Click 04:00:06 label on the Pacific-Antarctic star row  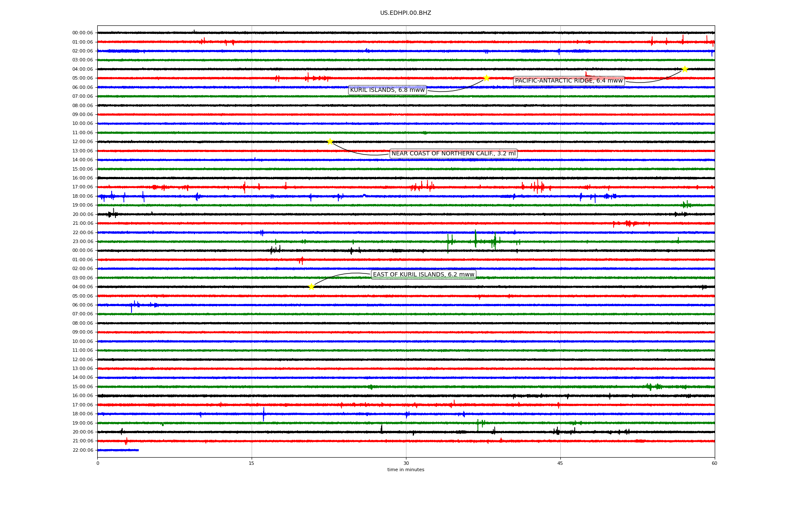[x=82, y=69]
